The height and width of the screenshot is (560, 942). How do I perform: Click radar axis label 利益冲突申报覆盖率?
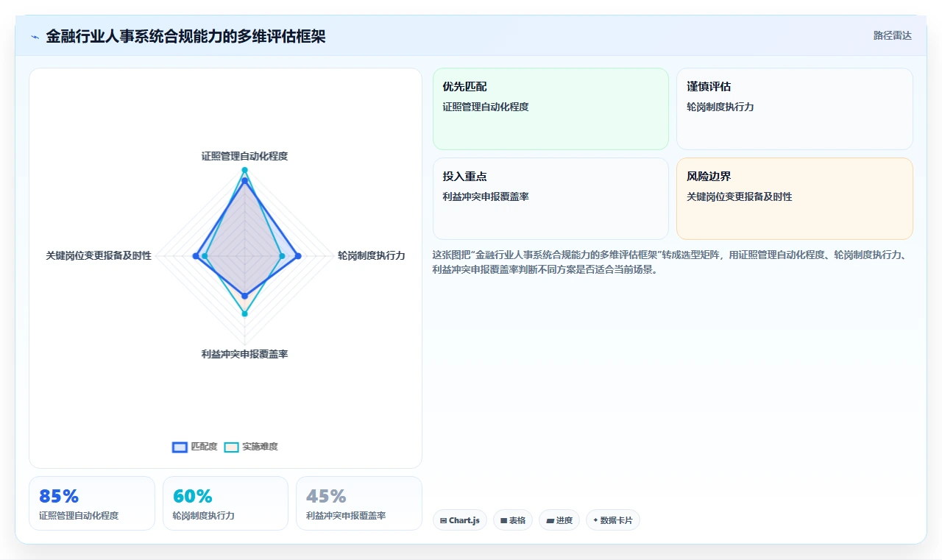245,354
